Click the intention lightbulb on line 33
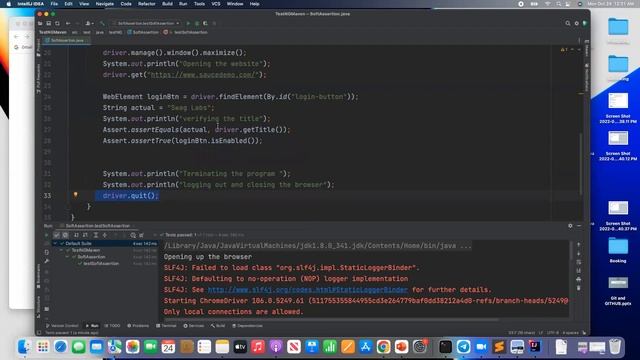Image resolution: width=640 pixels, height=360 pixels. 76,195
